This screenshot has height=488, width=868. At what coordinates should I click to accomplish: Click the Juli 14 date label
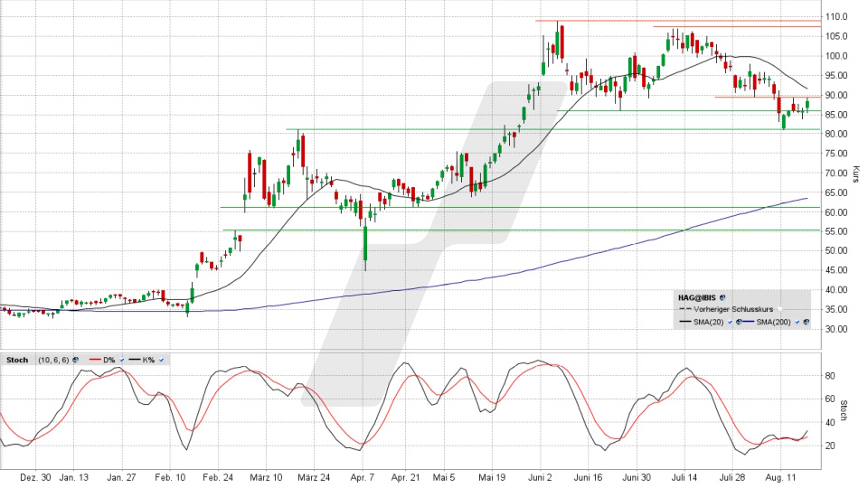click(684, 477)
